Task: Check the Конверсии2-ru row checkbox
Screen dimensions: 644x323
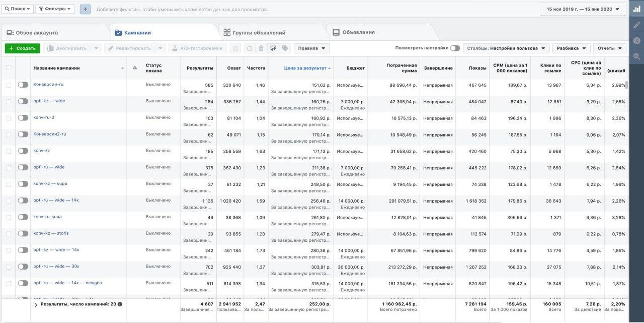Action: pos(9,135)
